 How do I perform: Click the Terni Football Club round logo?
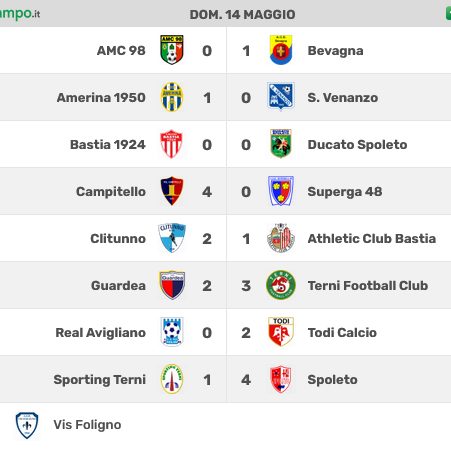[281, 285]
